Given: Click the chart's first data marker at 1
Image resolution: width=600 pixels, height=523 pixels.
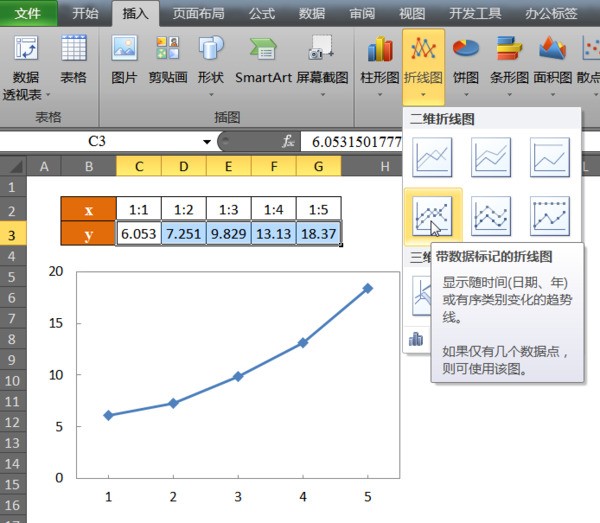Looking at the screenshot, I should click(108, 415).
